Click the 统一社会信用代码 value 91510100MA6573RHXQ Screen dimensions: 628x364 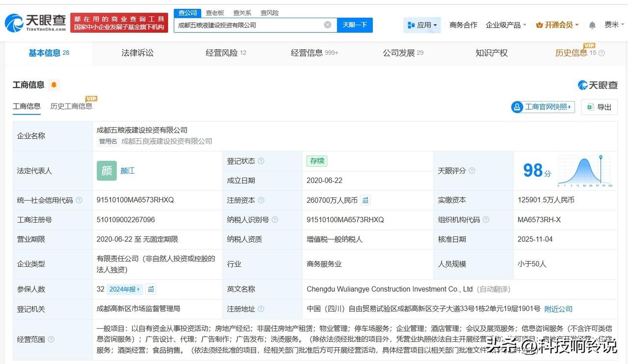click(135, 200)
